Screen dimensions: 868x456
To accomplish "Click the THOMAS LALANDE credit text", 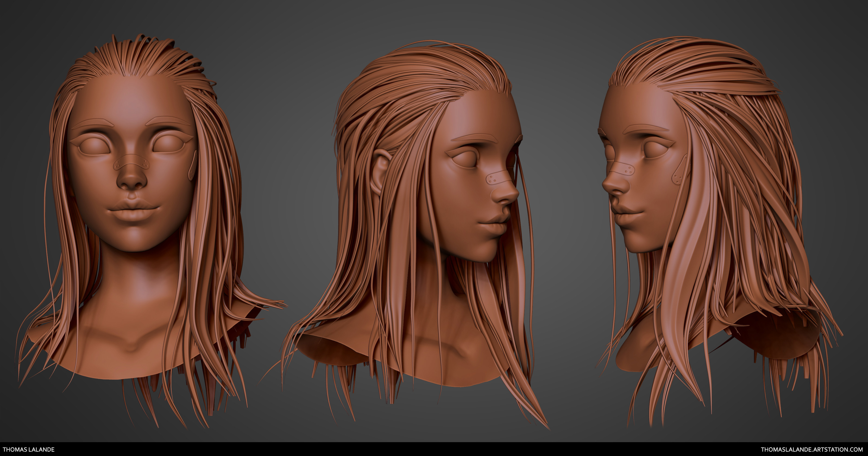I will 29,449.
